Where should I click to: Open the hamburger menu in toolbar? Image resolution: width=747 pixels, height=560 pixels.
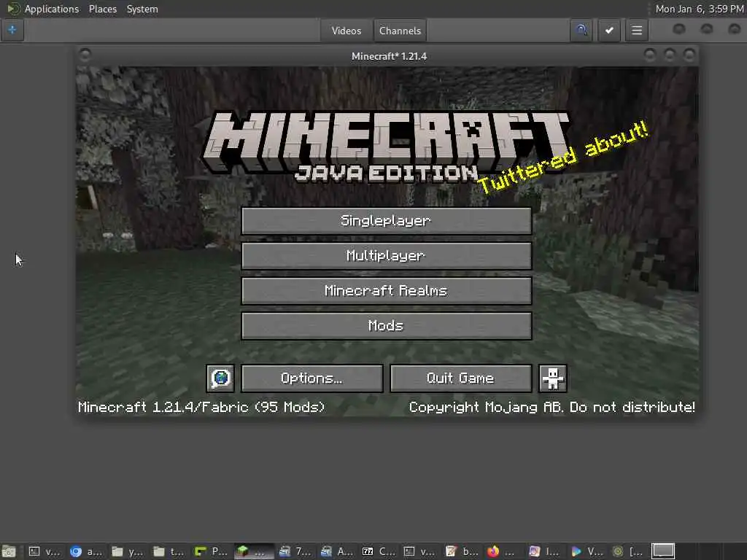(636, 31)
